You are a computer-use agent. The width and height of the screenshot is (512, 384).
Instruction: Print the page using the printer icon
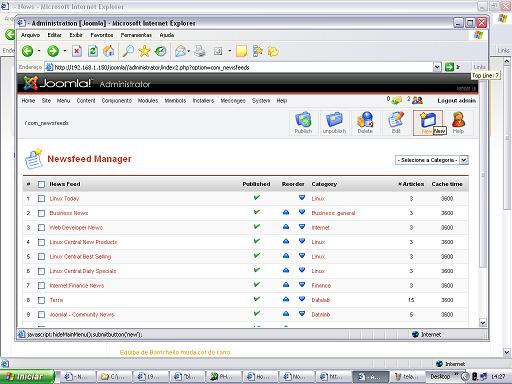click(x=200, y=51)
